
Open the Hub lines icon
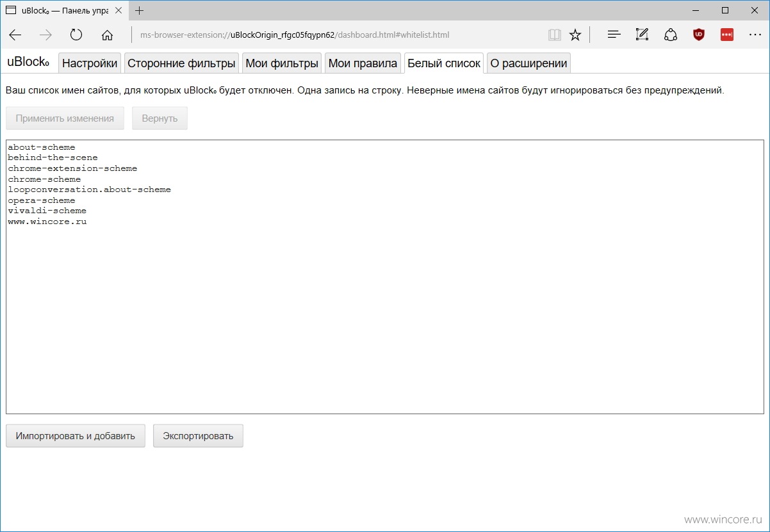614,35
